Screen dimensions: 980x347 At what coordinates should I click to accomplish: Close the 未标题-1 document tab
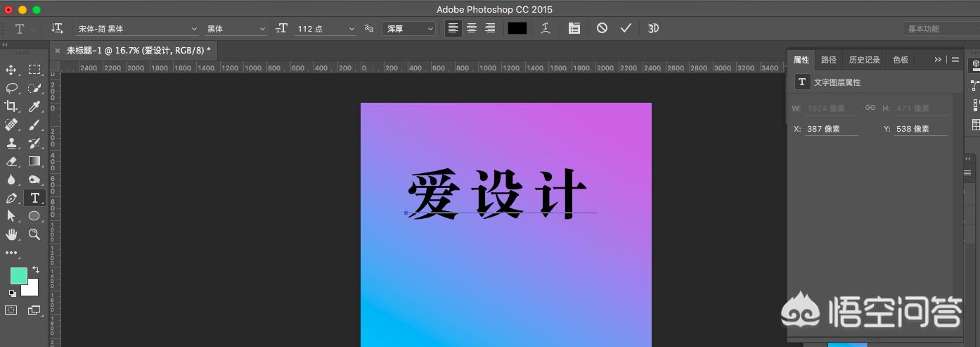point(58,51)
